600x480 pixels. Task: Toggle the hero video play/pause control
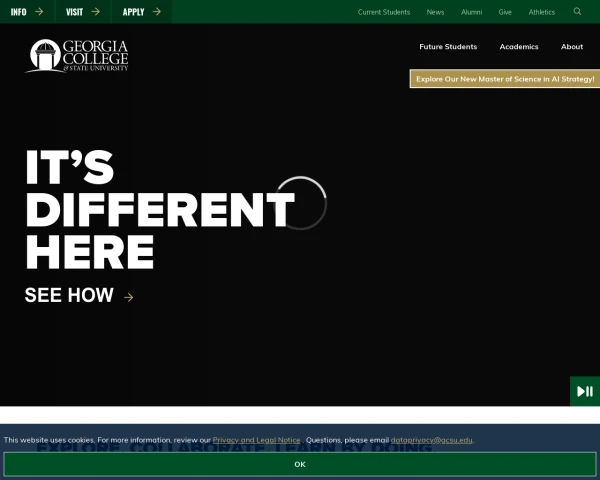(x=585, y=391)
